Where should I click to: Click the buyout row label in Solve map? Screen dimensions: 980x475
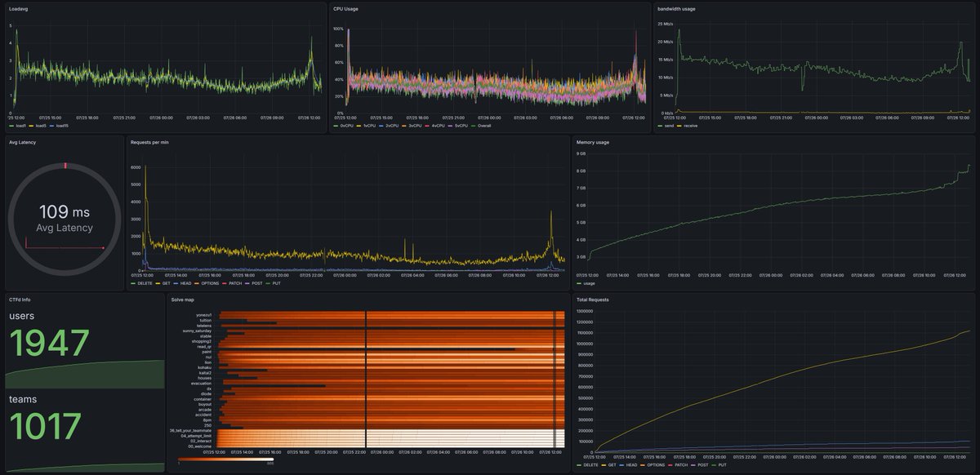click(205, 405)
